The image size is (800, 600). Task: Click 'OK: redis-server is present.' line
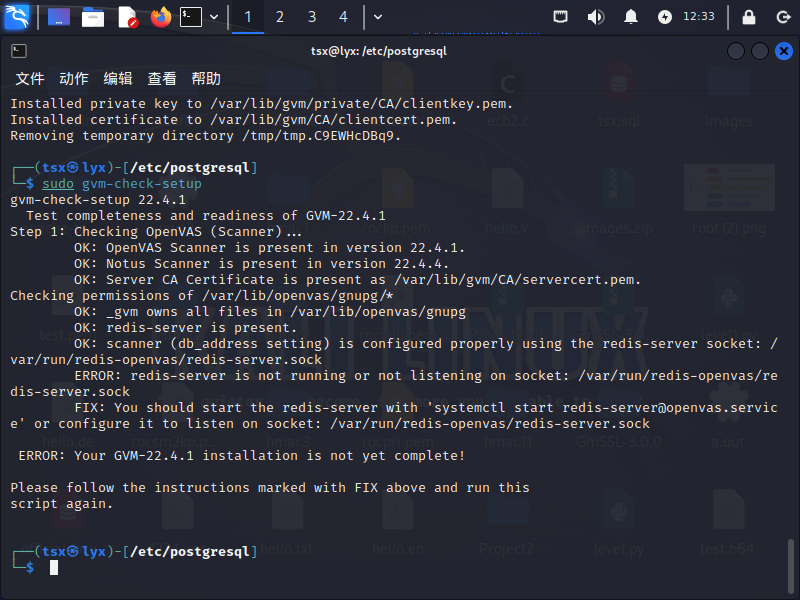[185, 328]
